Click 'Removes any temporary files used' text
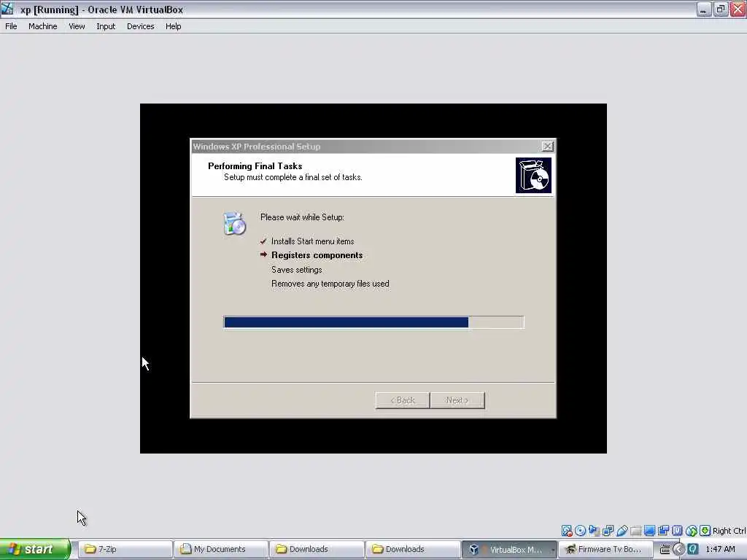747x560 pixels. 330,284
